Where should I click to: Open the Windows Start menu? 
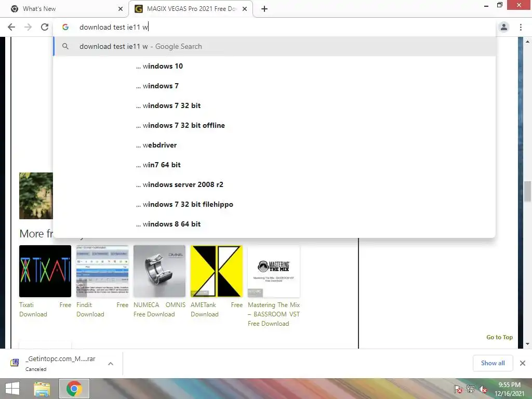pyautogui.click(x=12, y=389)
